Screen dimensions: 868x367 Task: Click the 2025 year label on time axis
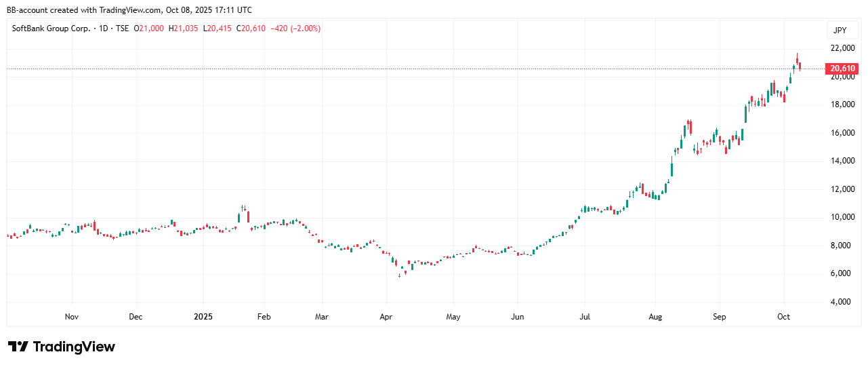tap(203, 317)
